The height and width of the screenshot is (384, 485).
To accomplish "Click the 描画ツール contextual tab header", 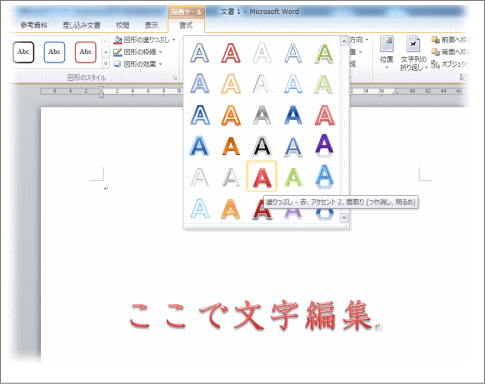I will point(186,12).
